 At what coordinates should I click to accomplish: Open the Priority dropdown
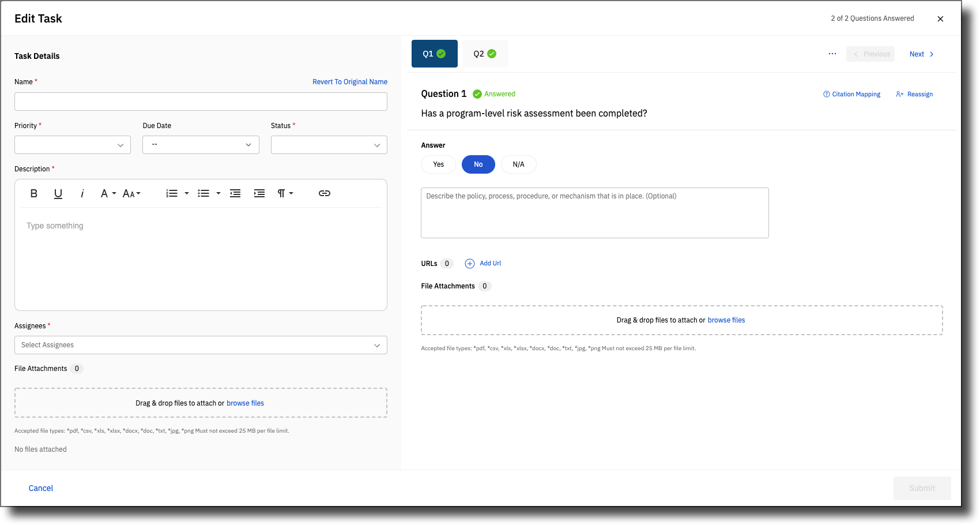pyautogui.click(x=72, y=144)
